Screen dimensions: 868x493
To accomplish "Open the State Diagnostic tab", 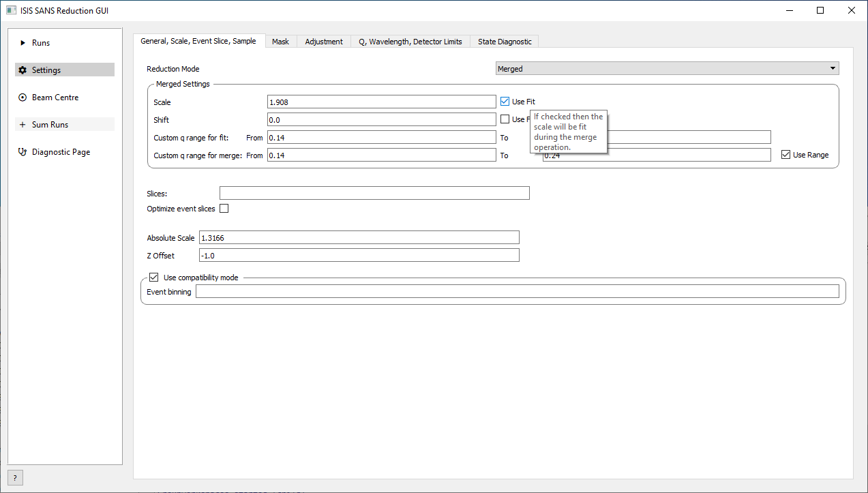I will (x=505, y=42).
